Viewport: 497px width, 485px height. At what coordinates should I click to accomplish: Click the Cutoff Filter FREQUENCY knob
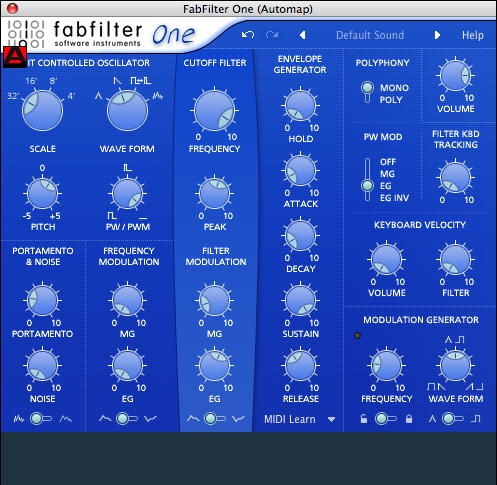click(x=214, y=110)
